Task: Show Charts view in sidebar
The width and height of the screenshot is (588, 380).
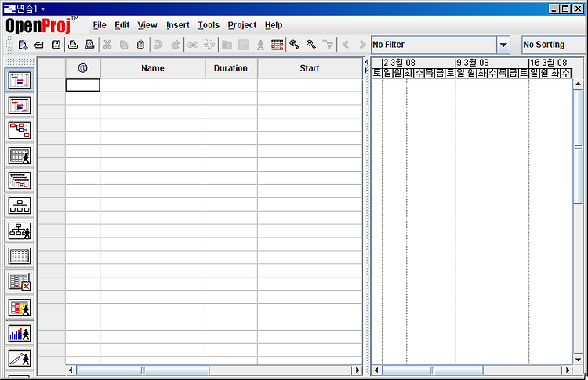Action: click(20, 358)
